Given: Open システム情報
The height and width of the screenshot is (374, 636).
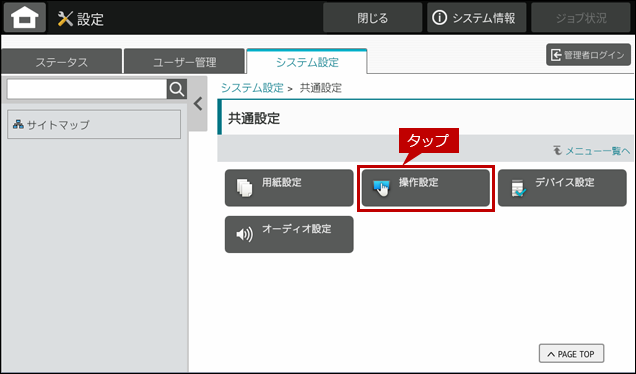Looking at the screenshot, I should click(477, 18).
